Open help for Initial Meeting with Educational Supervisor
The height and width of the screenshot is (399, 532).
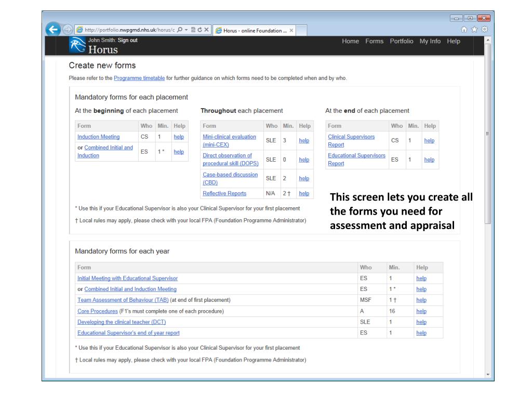[421, 278]
